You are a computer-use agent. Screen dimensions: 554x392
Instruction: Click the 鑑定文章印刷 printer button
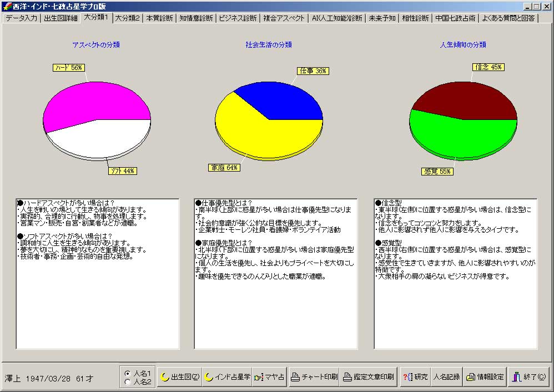point(369,377)
